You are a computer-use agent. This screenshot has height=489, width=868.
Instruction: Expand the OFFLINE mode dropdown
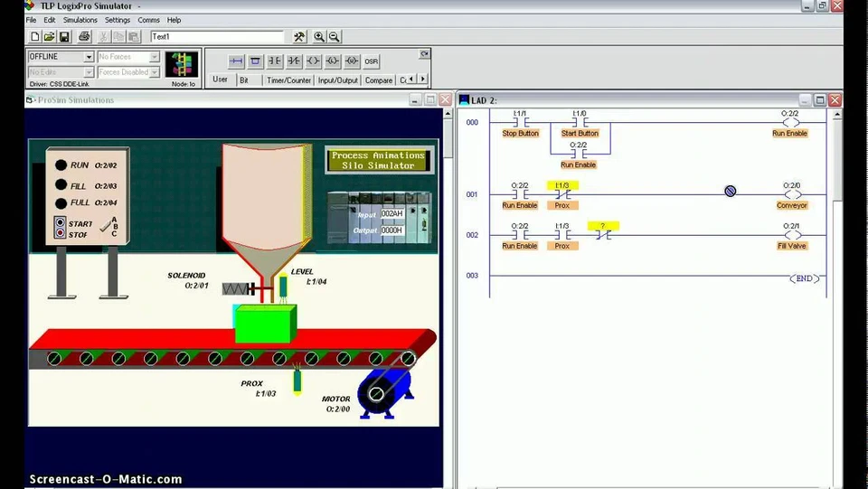click(x=89, y=57)
